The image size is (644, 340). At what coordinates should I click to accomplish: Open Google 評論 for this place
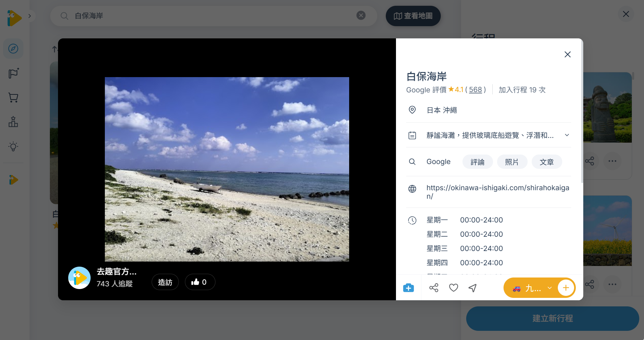pyautogui.click(x=477, y=162)
